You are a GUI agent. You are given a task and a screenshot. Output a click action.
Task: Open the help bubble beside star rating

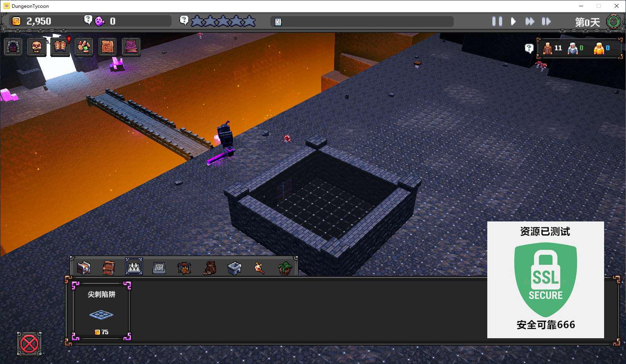(x=184, y=20)
